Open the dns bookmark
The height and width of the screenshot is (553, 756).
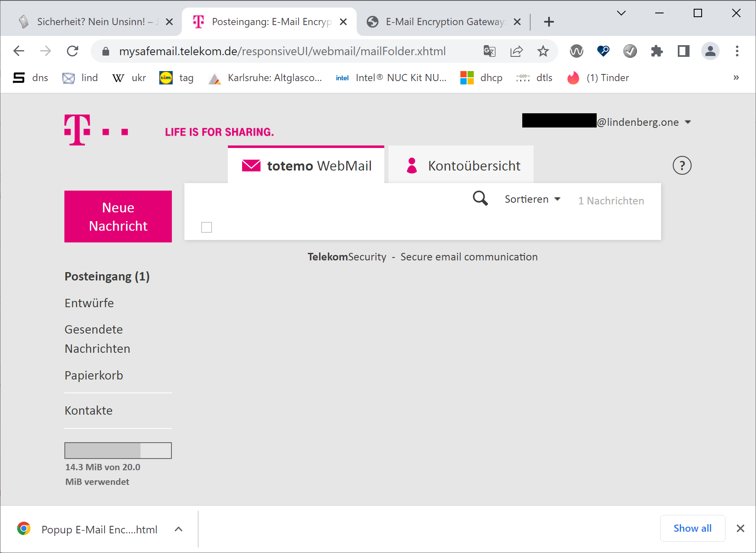click(31, 78)
